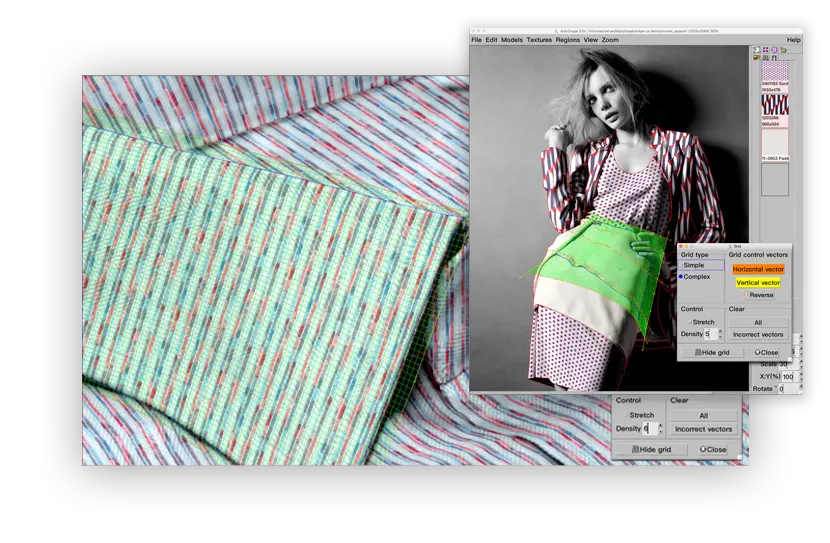Select the plain beige texture thumbnail
Screen dimensions: 830x543
coord(775,142)
